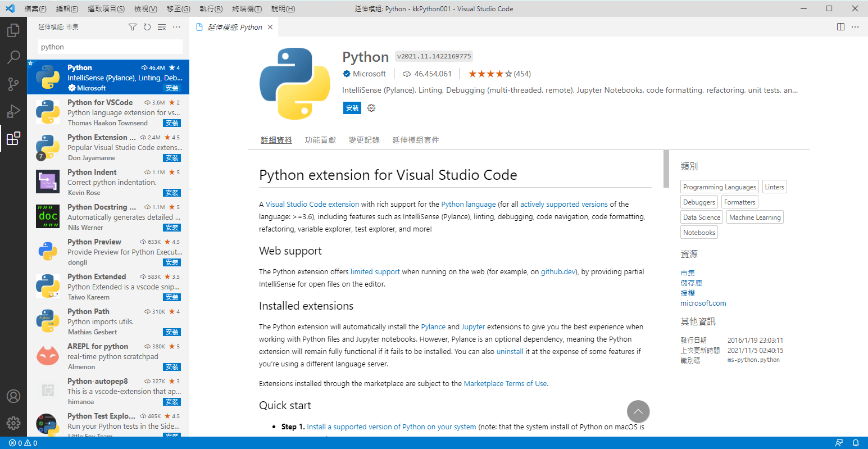
Task: Open the Explorer view in the activity bar
Action: point(13,30)
